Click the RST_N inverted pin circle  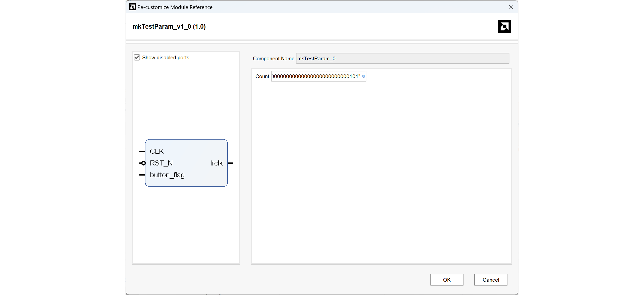(143, 163)
